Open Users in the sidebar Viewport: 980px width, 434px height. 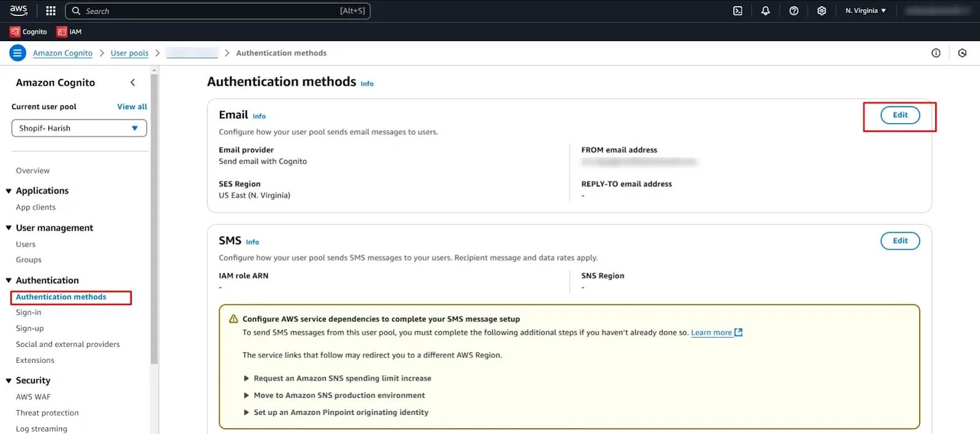26,244
